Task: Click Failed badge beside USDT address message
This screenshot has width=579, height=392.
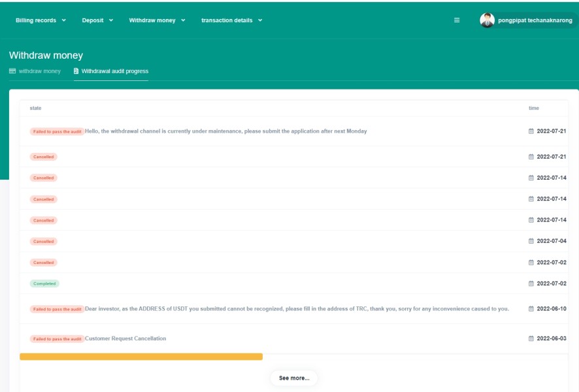Action: [x=58, y=309]
